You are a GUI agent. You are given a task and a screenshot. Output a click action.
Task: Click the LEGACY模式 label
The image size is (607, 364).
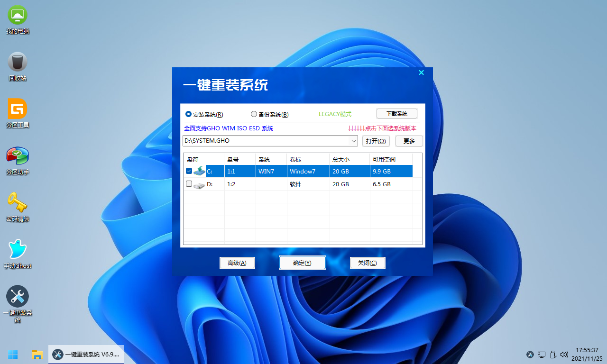pyautogui.click(x=335, y=114)
